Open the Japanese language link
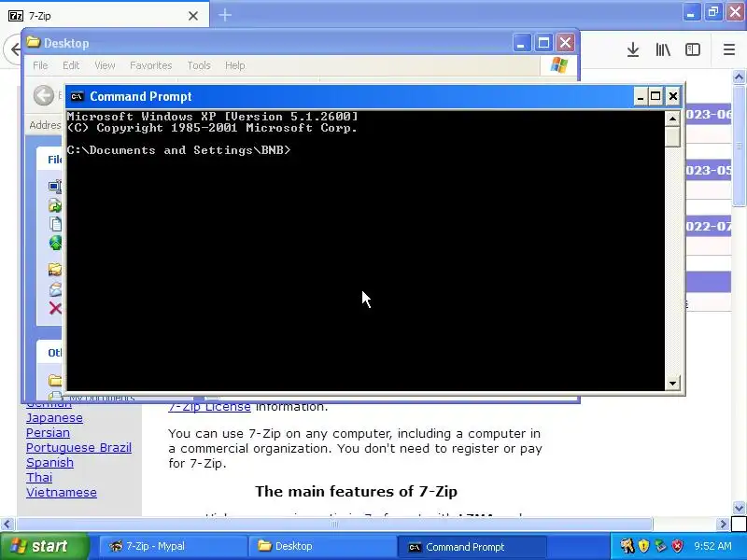The image size is (747, 560). [54, 417]
